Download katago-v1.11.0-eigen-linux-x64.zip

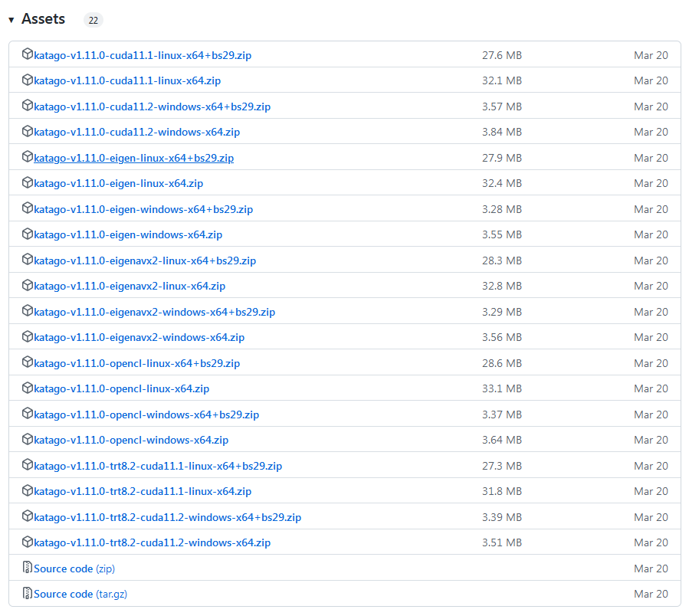[118, 183]
